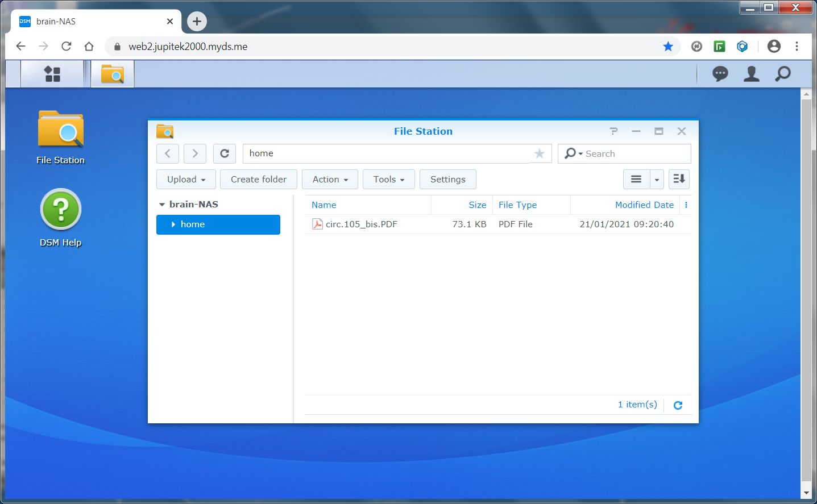This screenshot has width=817, height=504.
Task: Bookmark page with Chrome star icon
Action: pyautogui.click(x=668, y=47)
